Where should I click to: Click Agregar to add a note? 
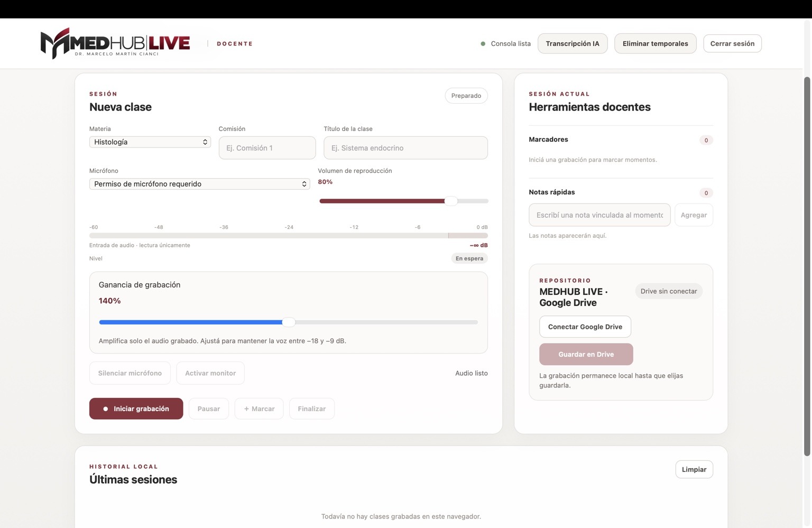(694, 215)
